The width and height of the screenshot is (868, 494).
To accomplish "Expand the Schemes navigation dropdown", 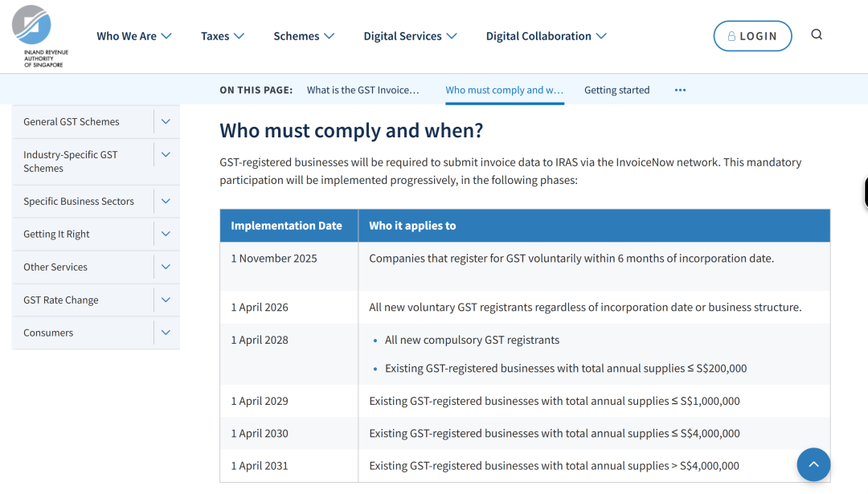I will pyautogui.click(x=304, y=36).
